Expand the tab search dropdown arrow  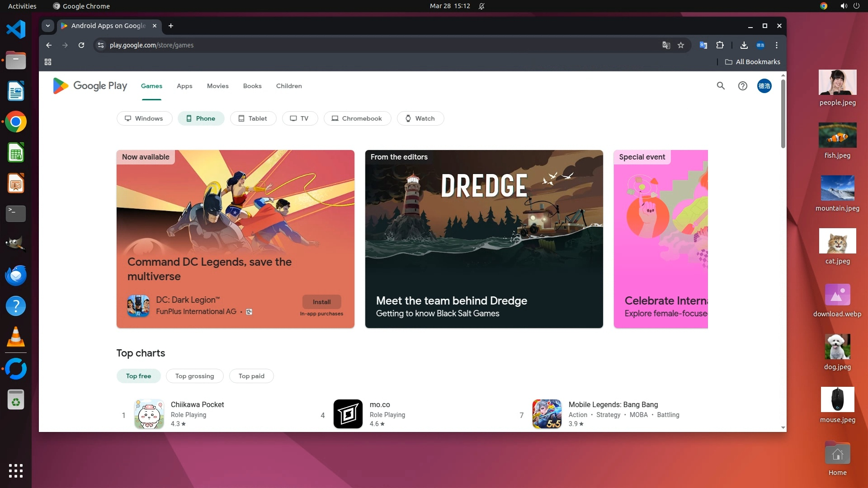pyautogui.click(x=48, y=26)
